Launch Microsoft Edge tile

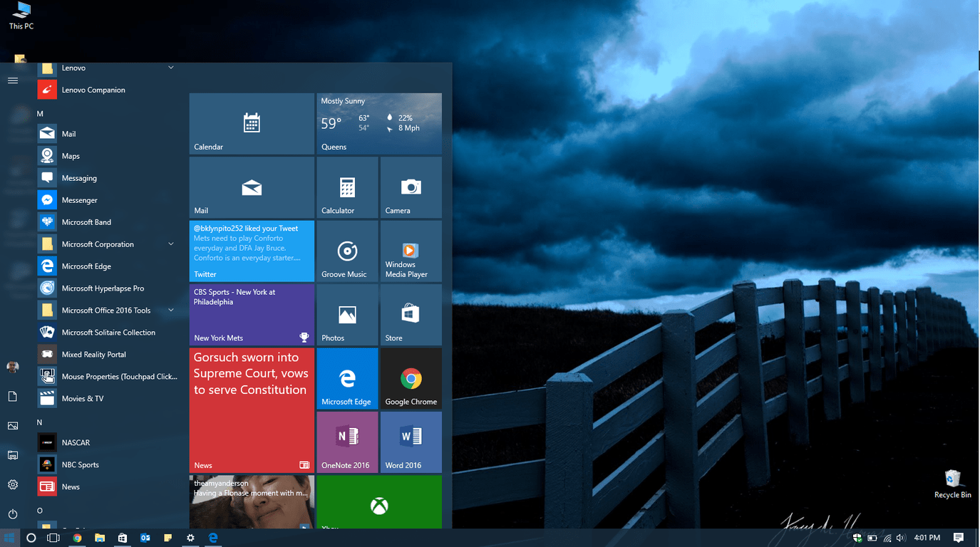[x=347, y=378]
